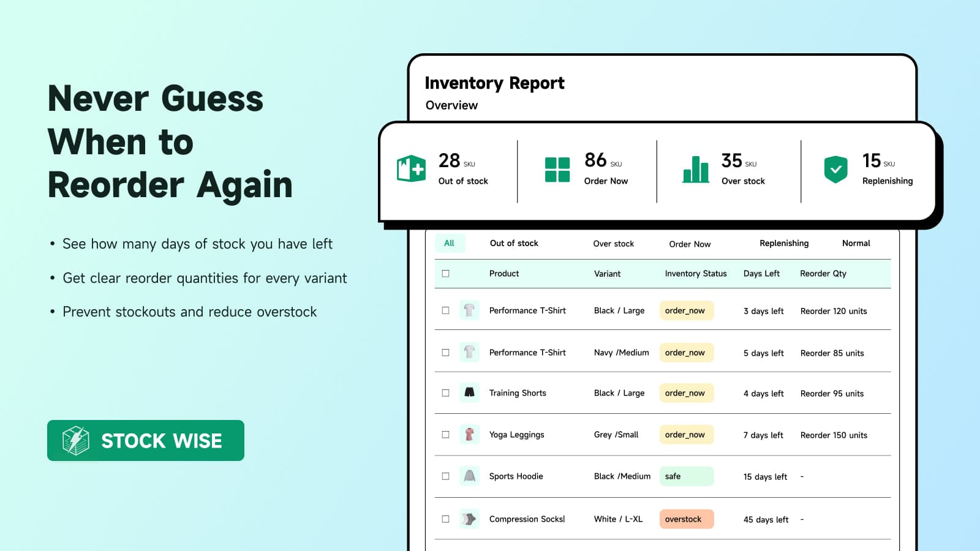Open the Training Shorts product thumbnail

point(469,392)
